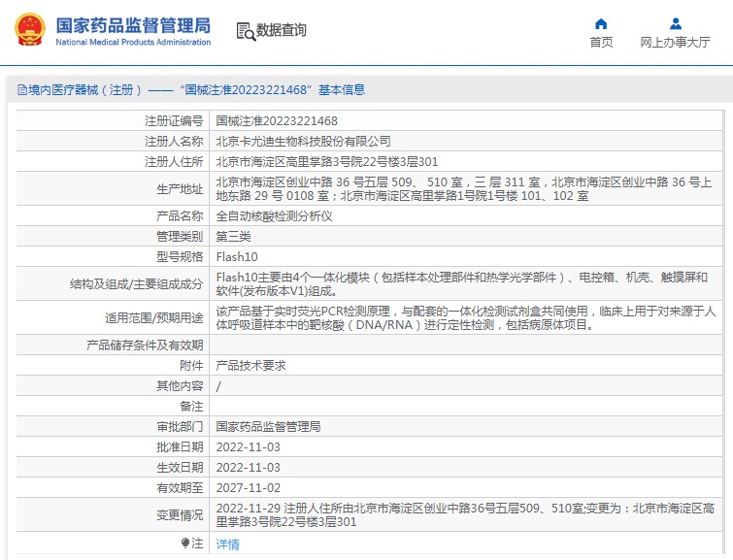Click the 批准日期 row label
This screenshot has height=560, width=733.
180,447
